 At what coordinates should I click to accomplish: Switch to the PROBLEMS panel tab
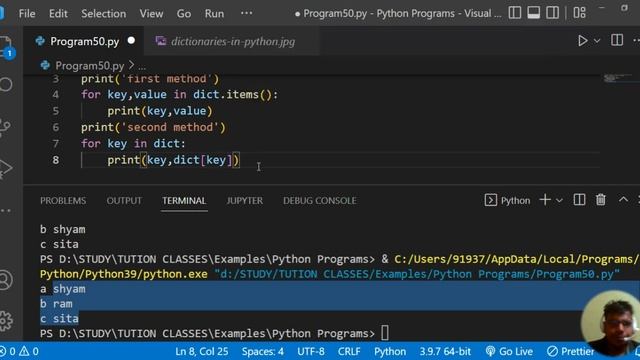point(63,201)
